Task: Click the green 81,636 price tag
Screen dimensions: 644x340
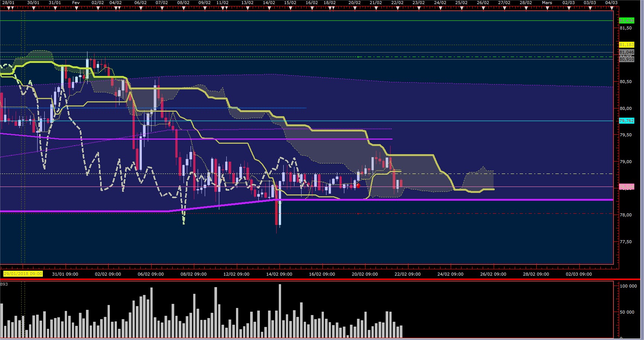Action: [626, 20]
